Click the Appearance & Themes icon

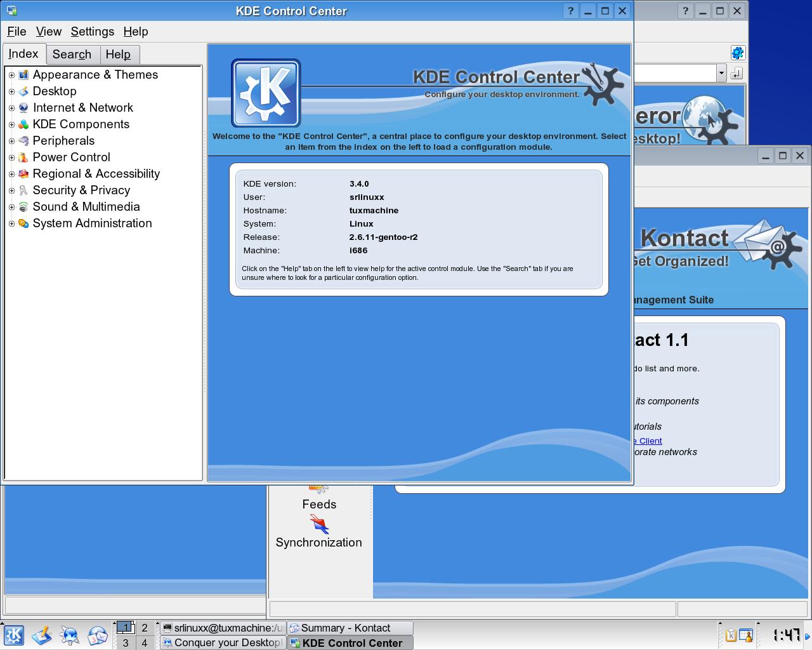23,75
